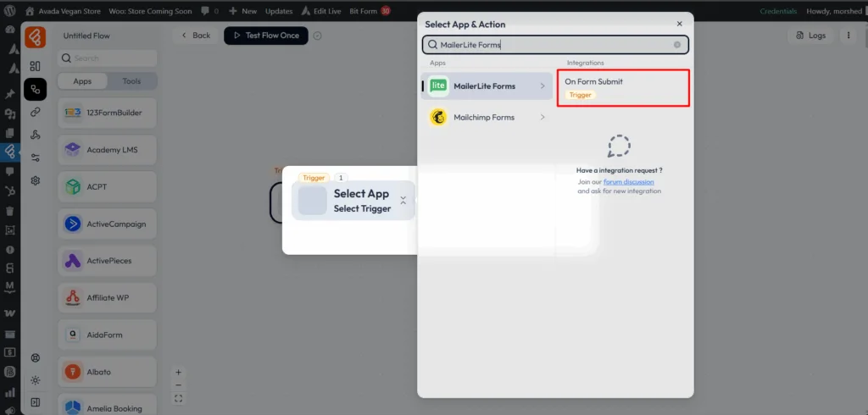Open the forum discussion link
Screen dimensions: 868x415
point(628,181)
